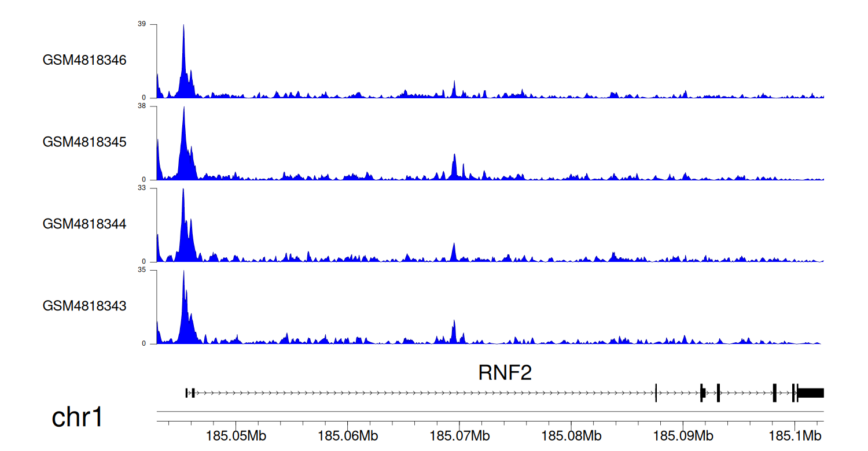Select the 185.09Mb axis label
This screenshot has width=868, height=451.
tap(682, 435)
